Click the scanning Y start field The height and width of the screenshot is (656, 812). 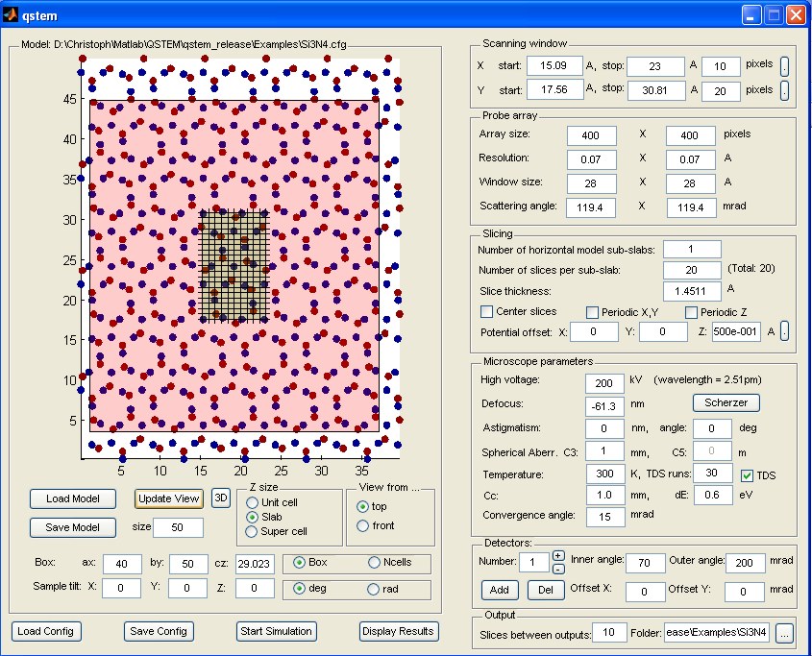[x=554, y=89]
